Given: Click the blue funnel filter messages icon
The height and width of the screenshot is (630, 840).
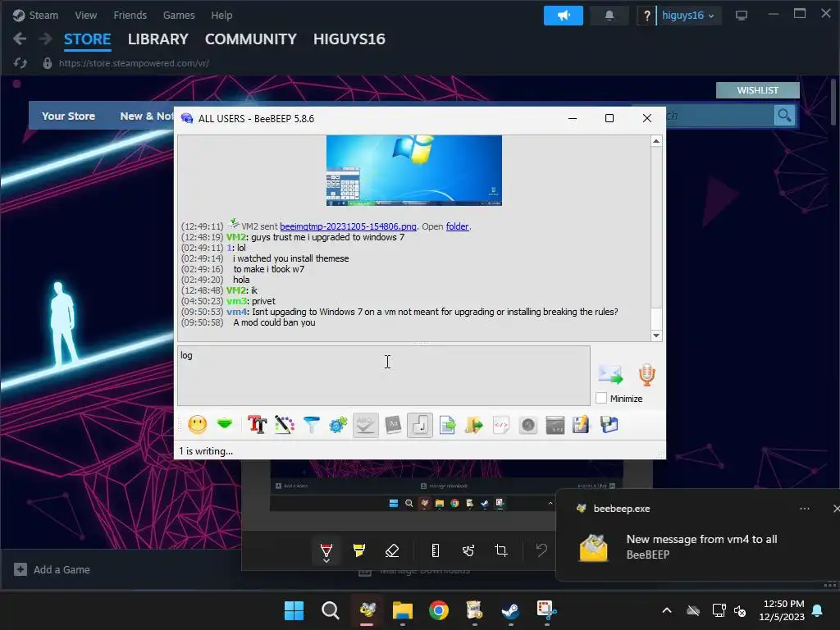Looking at the screenshot, I should [x=311, y=425].
